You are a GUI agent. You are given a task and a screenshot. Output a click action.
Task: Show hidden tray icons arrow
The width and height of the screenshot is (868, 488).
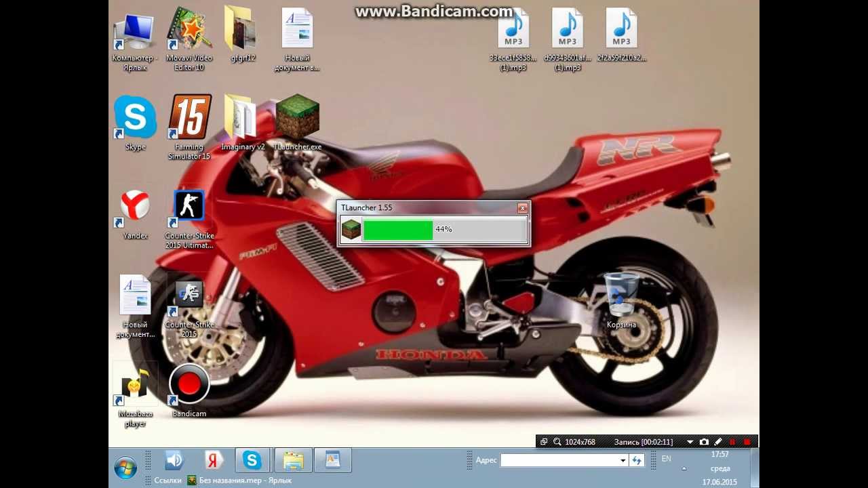click(684, 468)
